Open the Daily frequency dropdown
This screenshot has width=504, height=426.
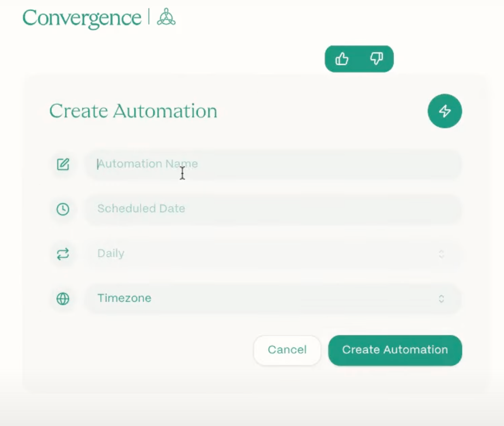(273, 254)
